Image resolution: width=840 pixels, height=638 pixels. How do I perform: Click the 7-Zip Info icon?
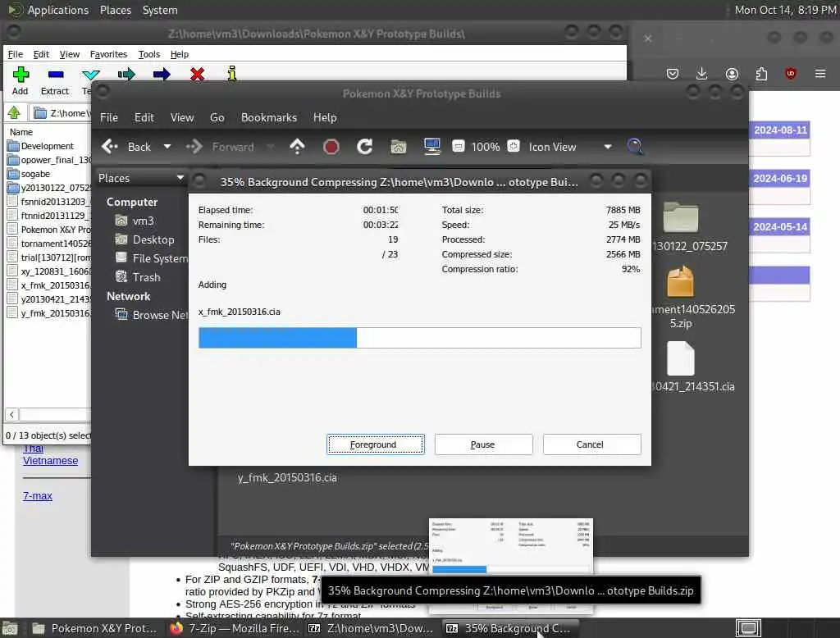tap(232, 73)
